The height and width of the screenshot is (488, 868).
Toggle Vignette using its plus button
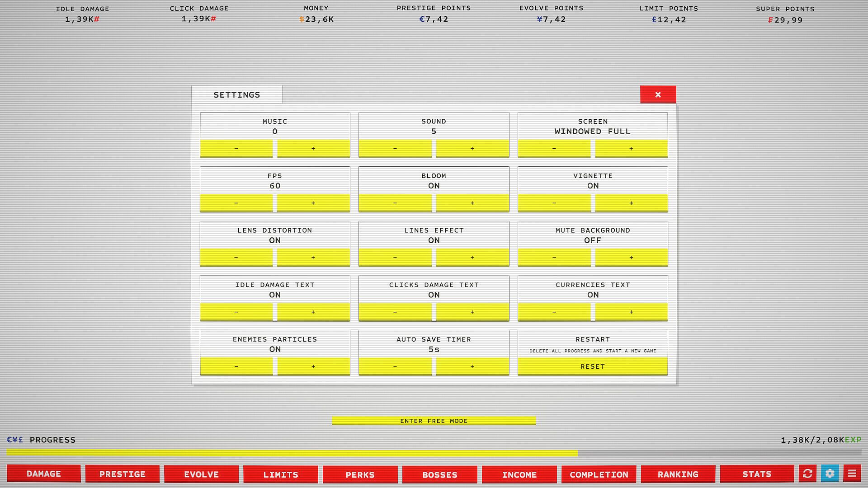(631, 203)
